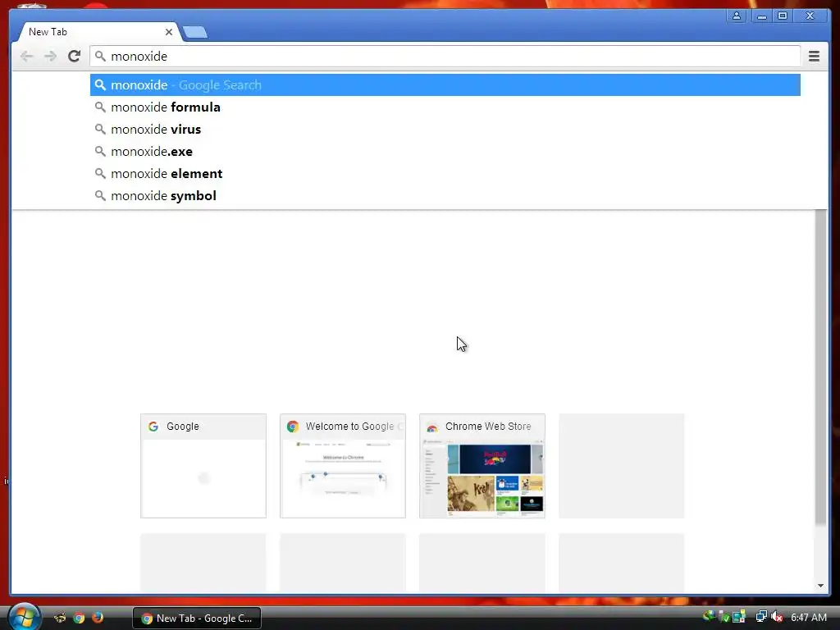Screen dimensions: 840x630
Task: Click the Google favicon on the Google tile
Action: [153, 427]
